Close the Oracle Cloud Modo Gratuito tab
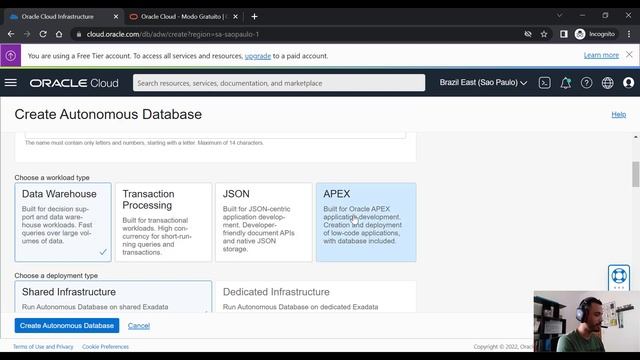The width and height of the screenshot is (640, 360). [x=236, y=17]
